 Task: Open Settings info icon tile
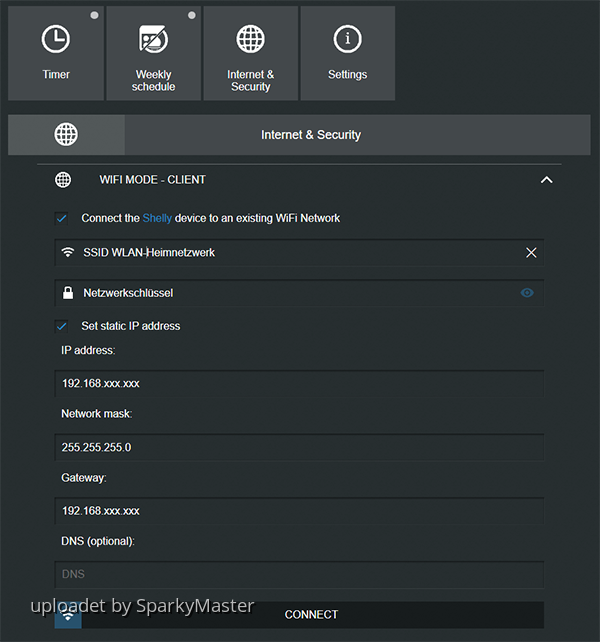(x=347, y=53)
